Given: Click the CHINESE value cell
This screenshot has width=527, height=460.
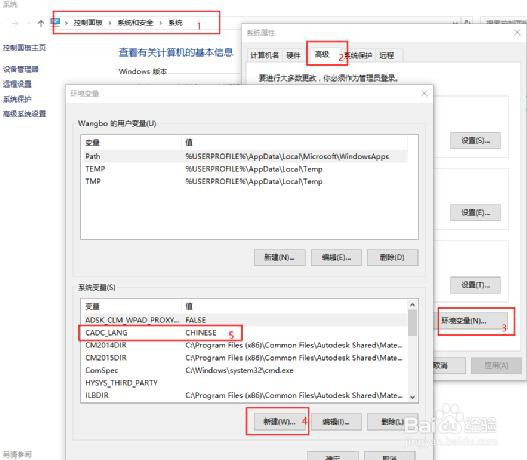Looking at the screenshot, I should (x=201, y=333).
